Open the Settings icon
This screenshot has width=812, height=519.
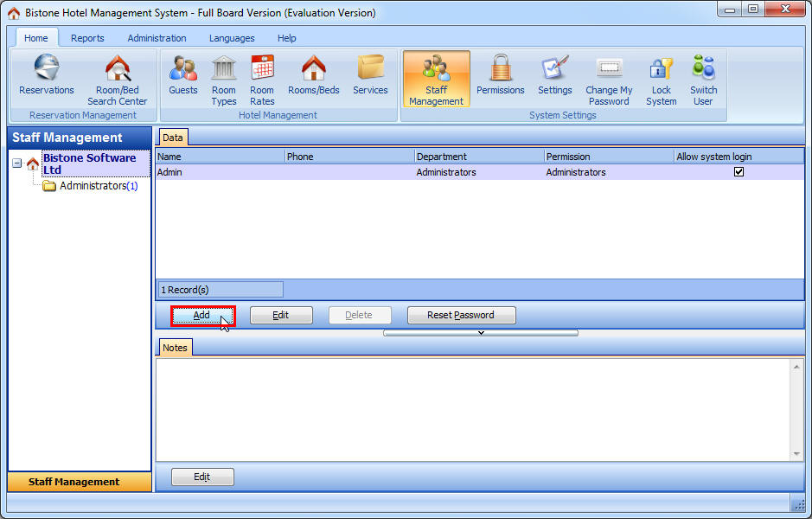(x=554, y=76)
